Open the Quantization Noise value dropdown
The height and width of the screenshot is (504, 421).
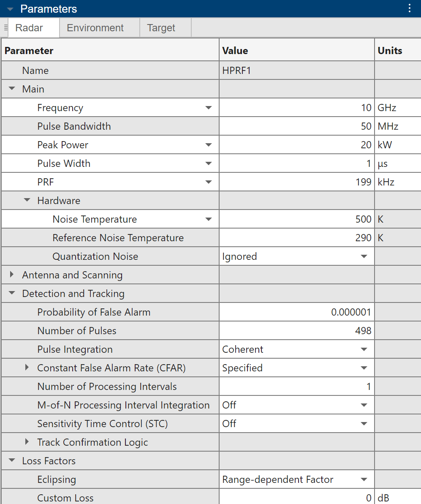364,256
